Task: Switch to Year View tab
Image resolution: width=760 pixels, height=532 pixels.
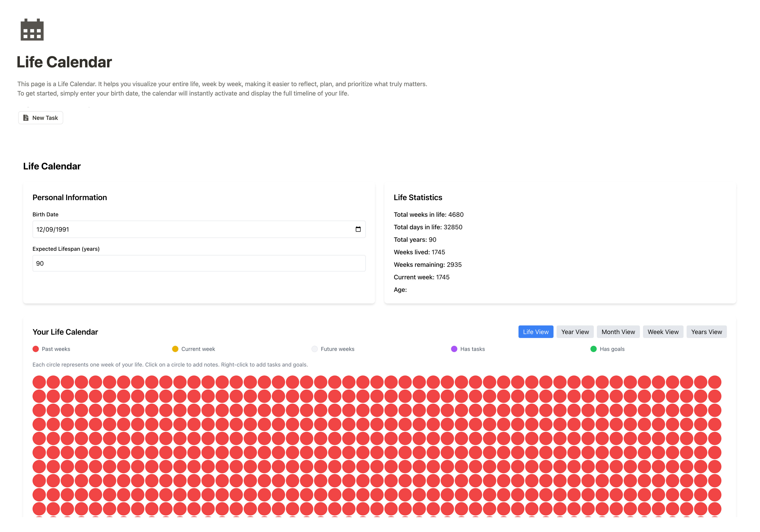Action: [x=575, y=332]
